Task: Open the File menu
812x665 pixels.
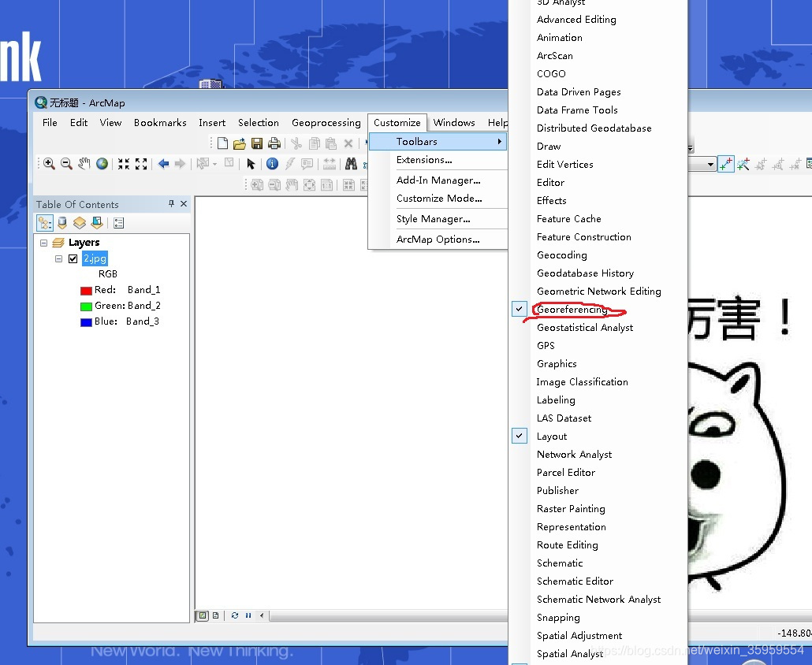Action: (50, 123)
